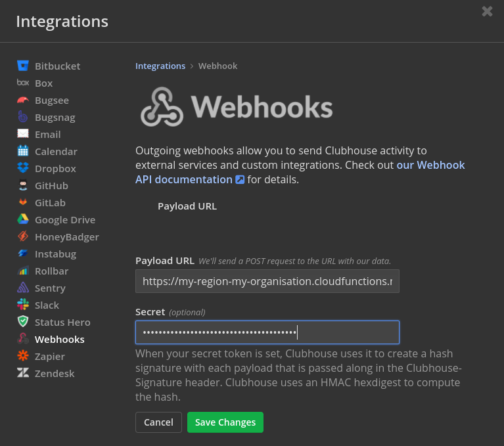
Task: Close the Integrations dialog
Action: pyautogui.click(x=487, y=11)
